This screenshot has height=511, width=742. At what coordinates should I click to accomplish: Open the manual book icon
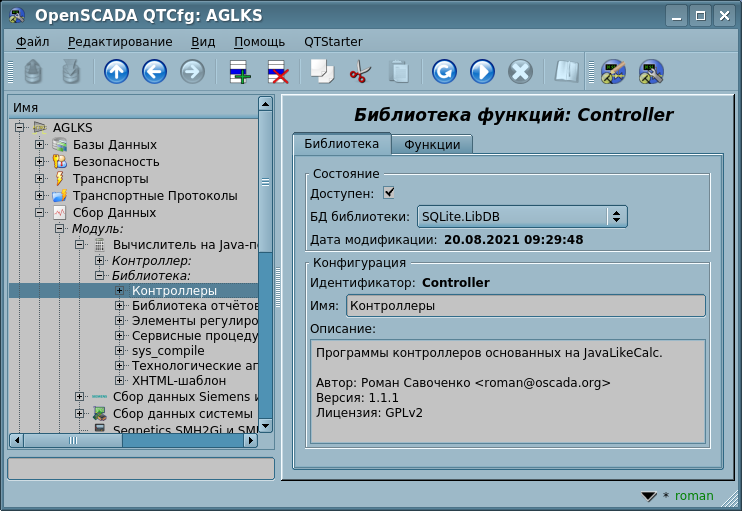(567, 72)
